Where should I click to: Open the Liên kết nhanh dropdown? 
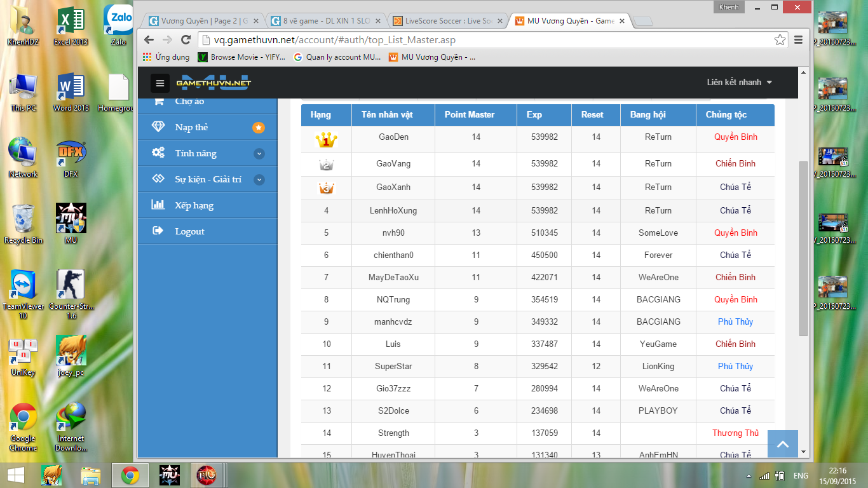pos(739,82)
